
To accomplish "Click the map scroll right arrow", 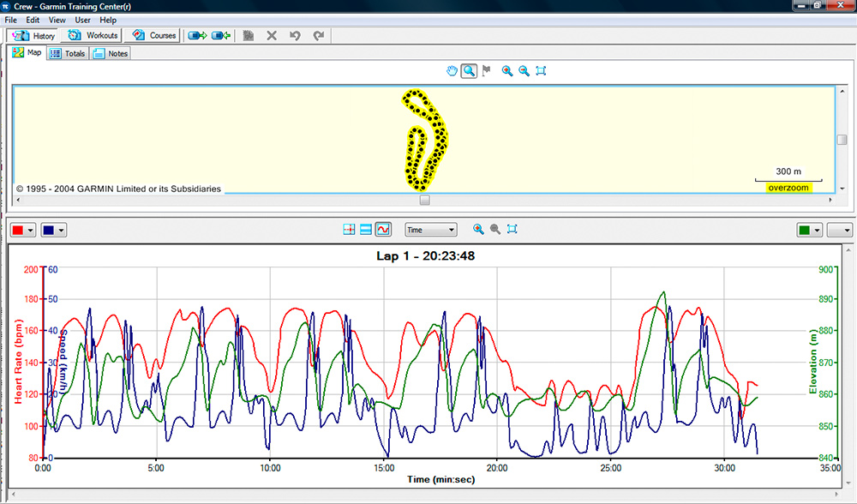I will (x=830, y=200).
